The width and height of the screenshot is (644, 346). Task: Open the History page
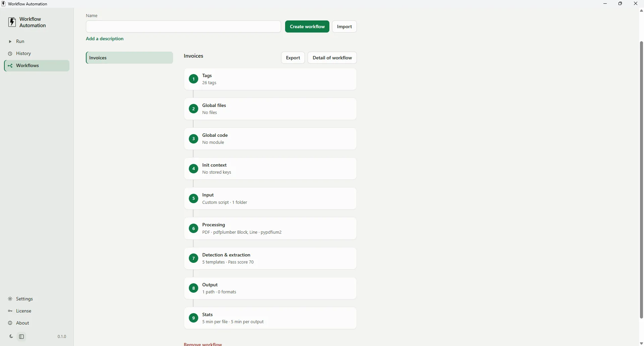coord(37,54)
